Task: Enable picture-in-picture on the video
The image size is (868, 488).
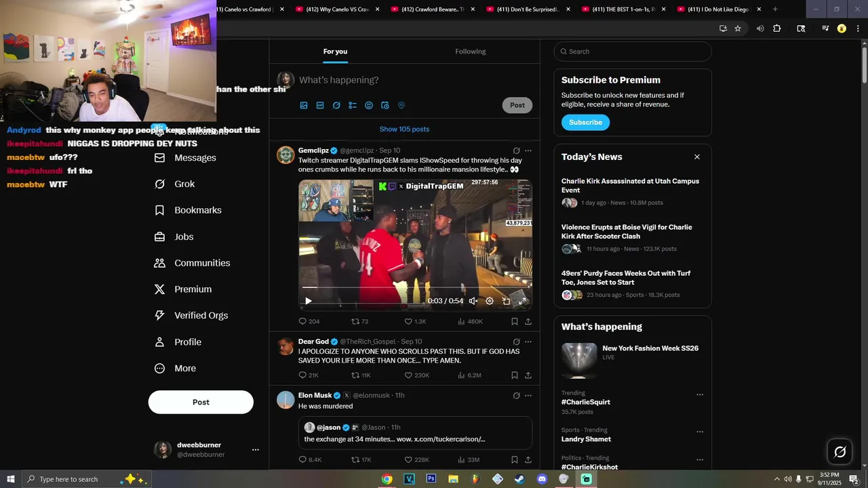Action: tap(506, 301)
